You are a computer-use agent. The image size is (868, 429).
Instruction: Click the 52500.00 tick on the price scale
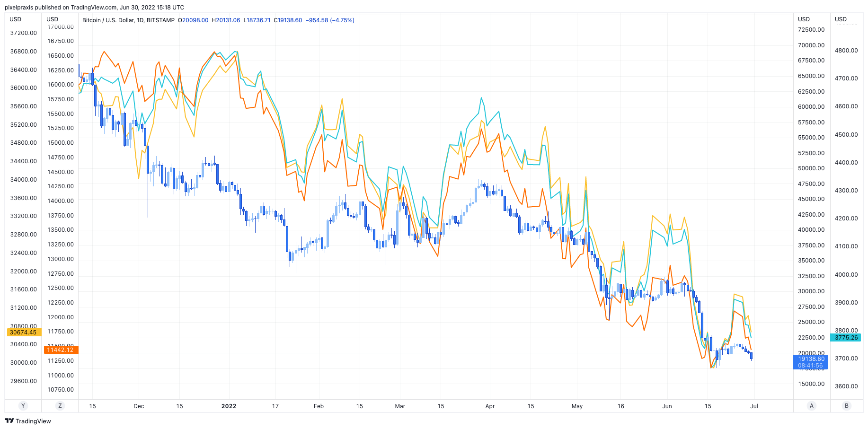[x=811, y=153]
